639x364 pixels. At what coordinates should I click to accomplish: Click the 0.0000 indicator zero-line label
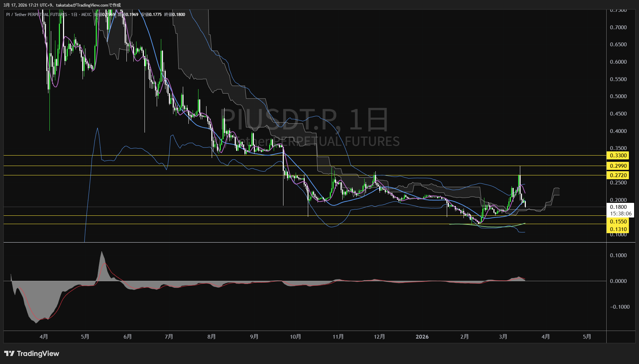pyautogui.click(x=618, y=281)
